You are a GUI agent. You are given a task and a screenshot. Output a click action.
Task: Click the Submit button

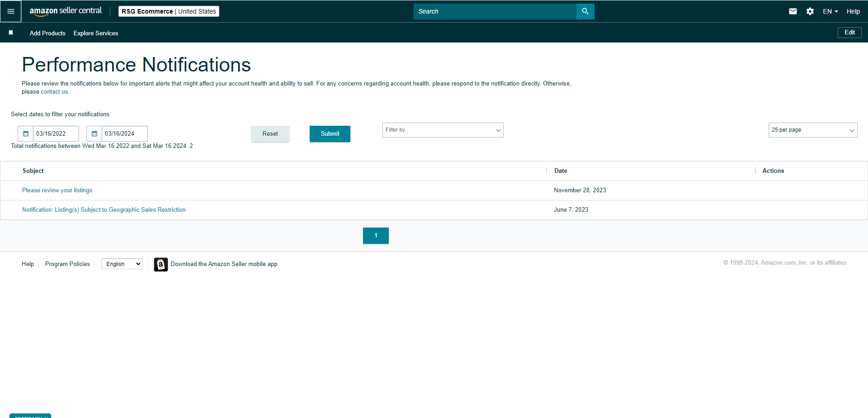tap(330, 134)
